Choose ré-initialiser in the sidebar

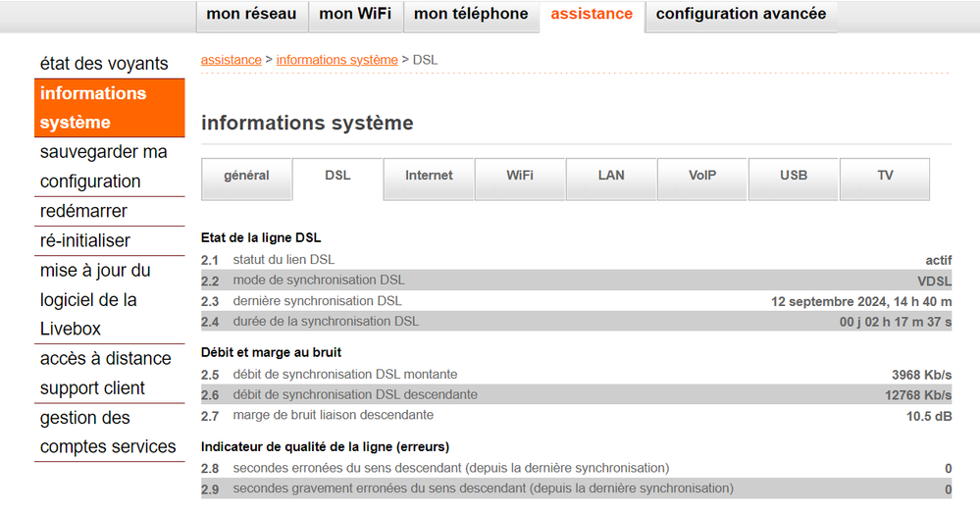tap(85, 241)
